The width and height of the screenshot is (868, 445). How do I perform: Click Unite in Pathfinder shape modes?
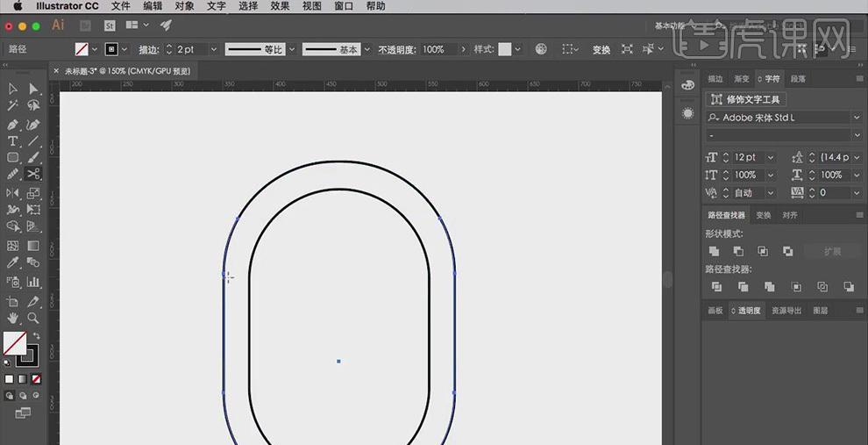[714, 251]
